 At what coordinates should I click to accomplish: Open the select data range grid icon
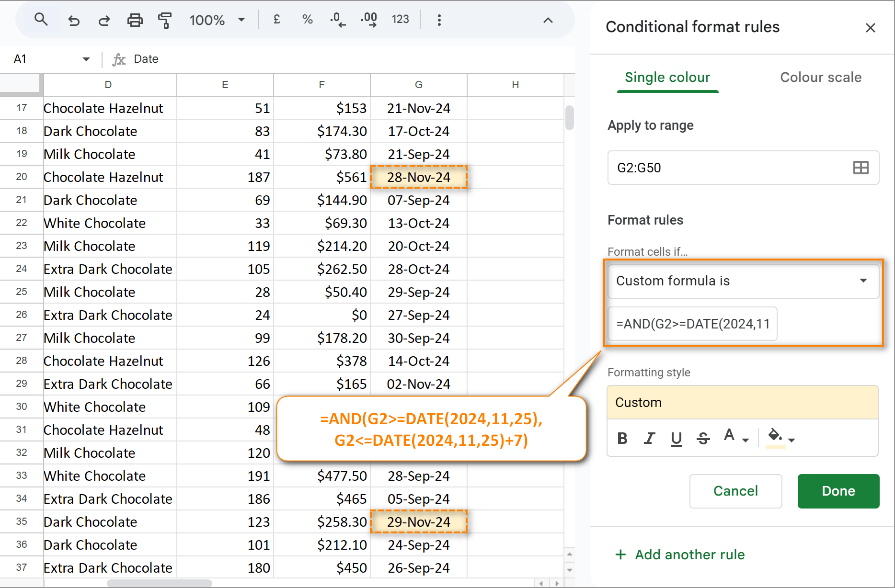tap(861, 168)
